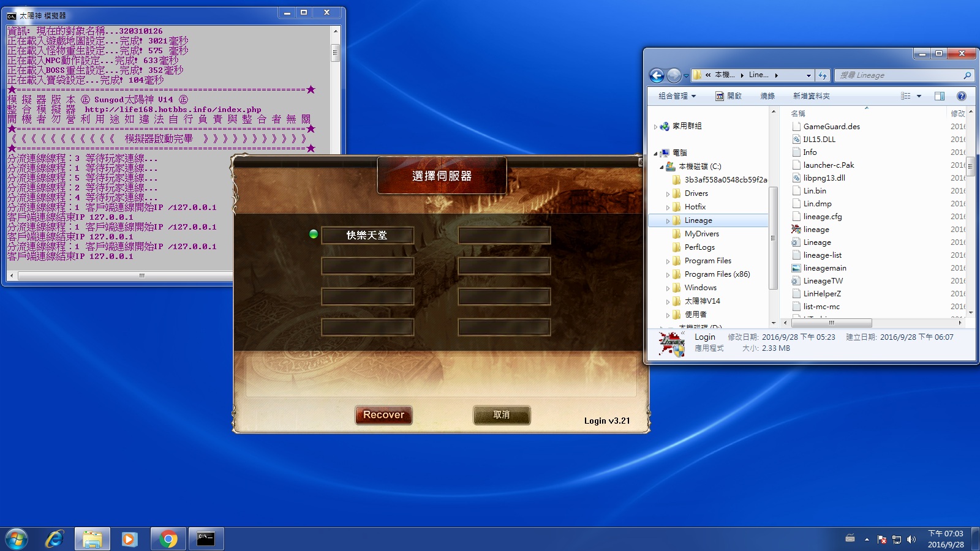The width and height of the screenshot is (980, 551).
Task: Click Explorer's forward navigation arrow
Action: point(674,75)
